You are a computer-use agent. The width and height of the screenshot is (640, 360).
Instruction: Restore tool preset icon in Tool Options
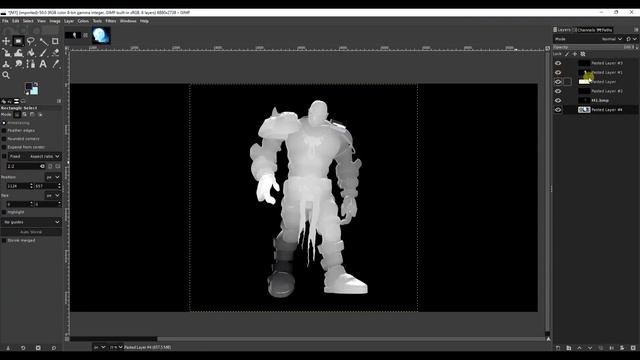(x=23, y=348)
